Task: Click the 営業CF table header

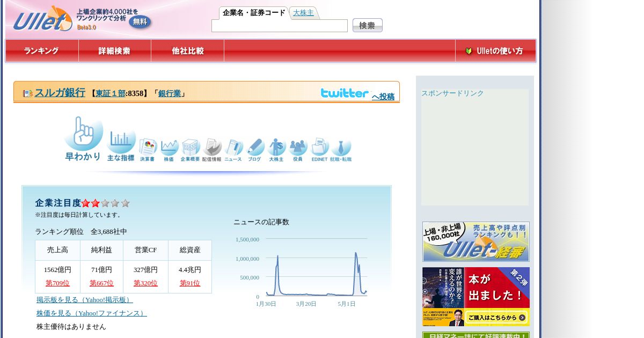Action: [x=145, y=250]
